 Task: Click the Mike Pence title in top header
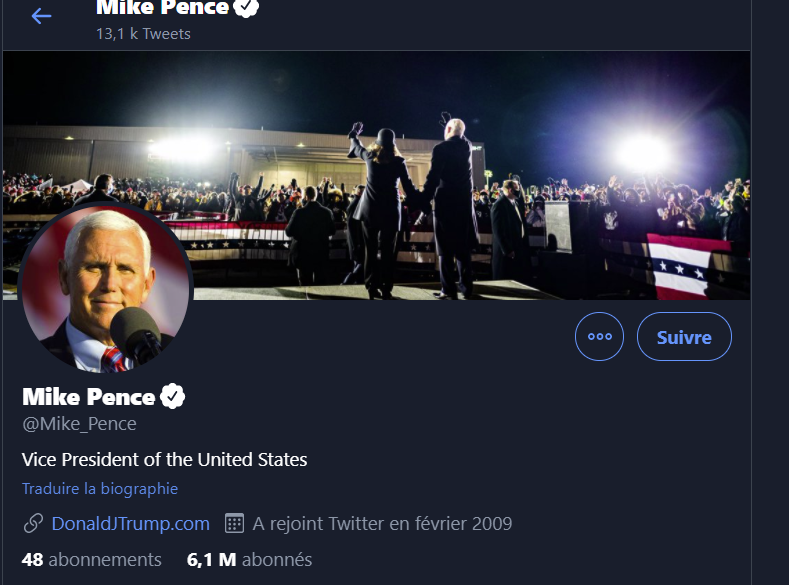coord(162,8)
